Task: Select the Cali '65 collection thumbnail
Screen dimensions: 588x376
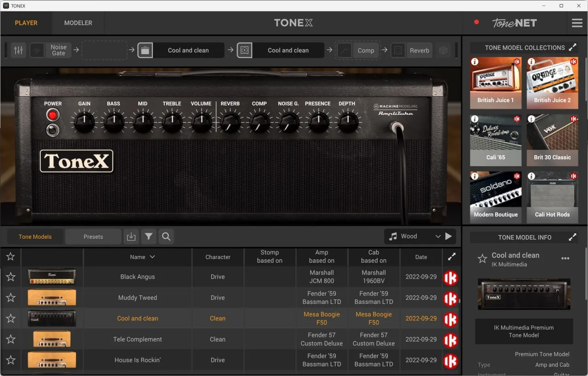Action: tap(496, 140)
